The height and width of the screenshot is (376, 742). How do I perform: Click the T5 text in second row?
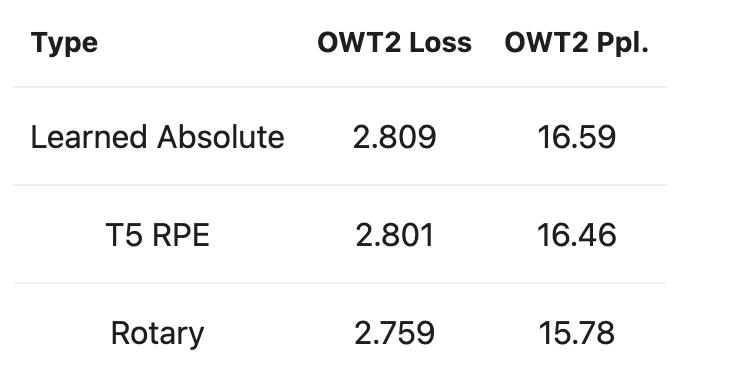[x=124, y=235]
